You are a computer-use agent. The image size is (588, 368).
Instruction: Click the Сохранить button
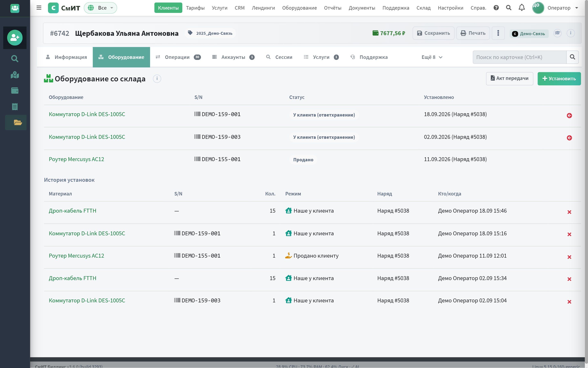pos(433,33)
